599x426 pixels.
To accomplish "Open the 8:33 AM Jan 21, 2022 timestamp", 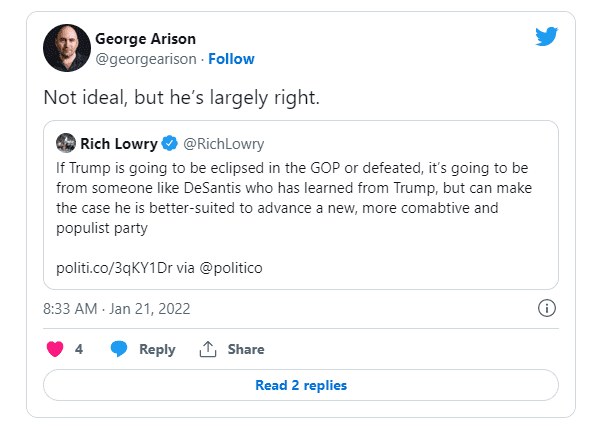I will point(117,309).
